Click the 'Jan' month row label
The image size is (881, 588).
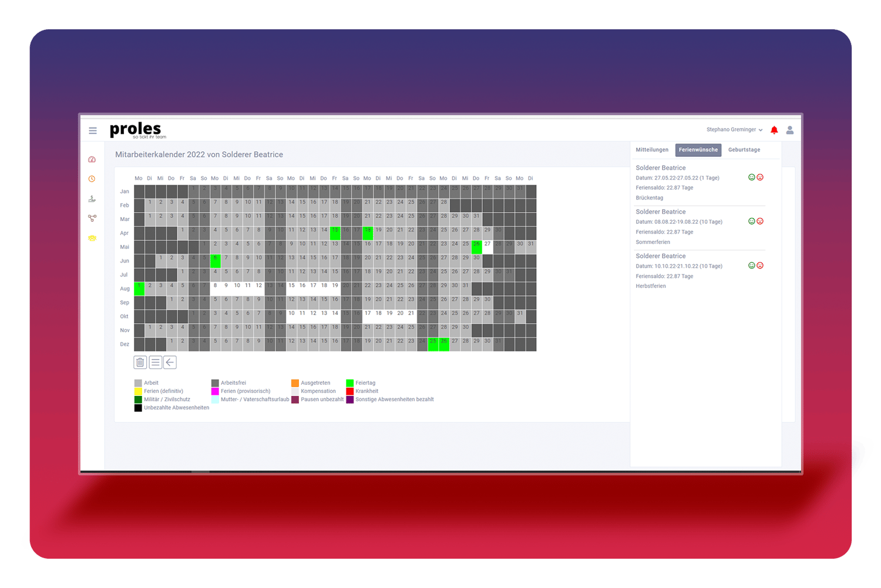pos(125,191)
